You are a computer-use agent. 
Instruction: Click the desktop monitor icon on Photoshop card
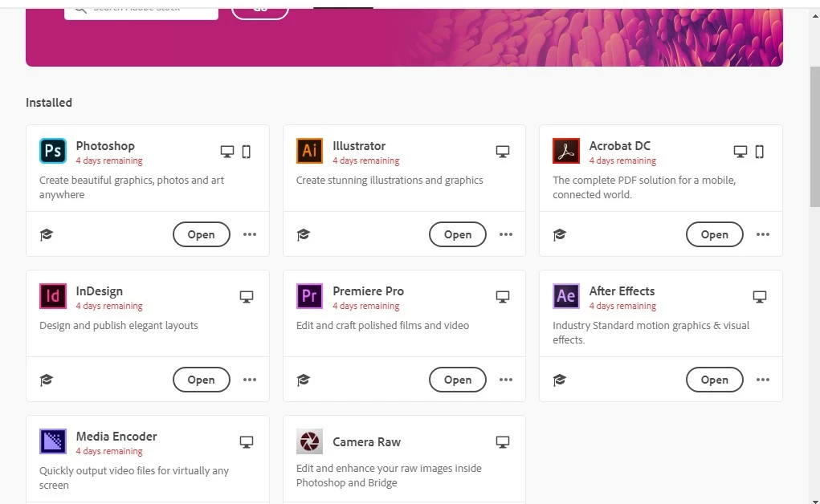tap(227, 152)
